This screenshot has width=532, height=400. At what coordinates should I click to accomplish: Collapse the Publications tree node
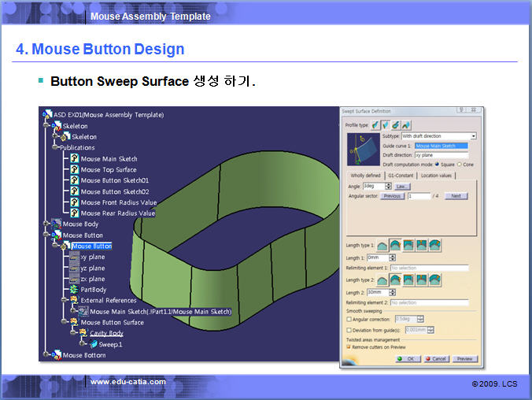pos(54,147)
